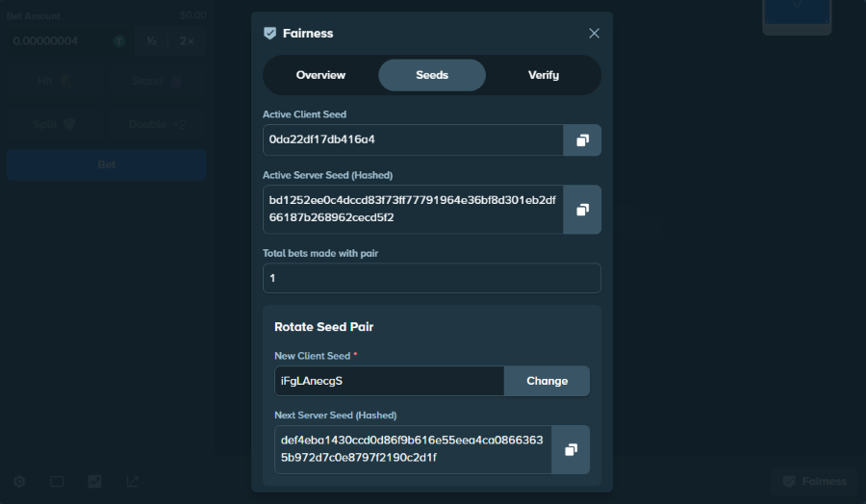Copy the Next Server Seed hash

571,450
